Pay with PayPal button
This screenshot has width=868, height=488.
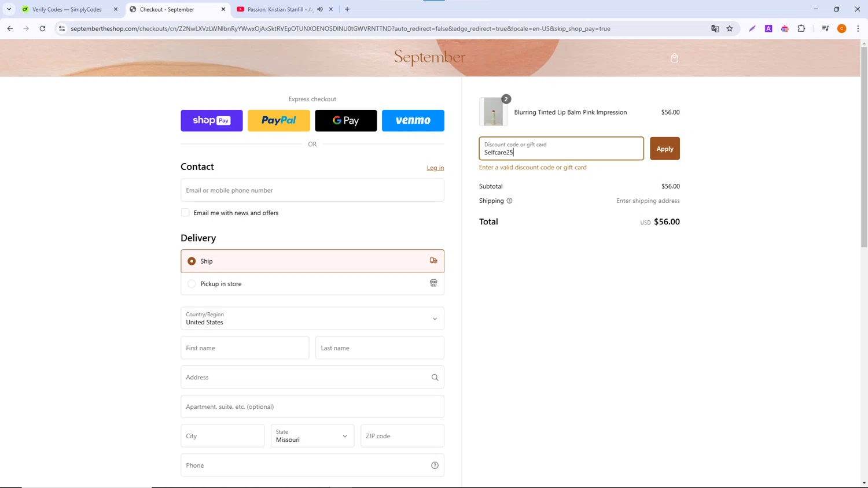coord(279,120)
